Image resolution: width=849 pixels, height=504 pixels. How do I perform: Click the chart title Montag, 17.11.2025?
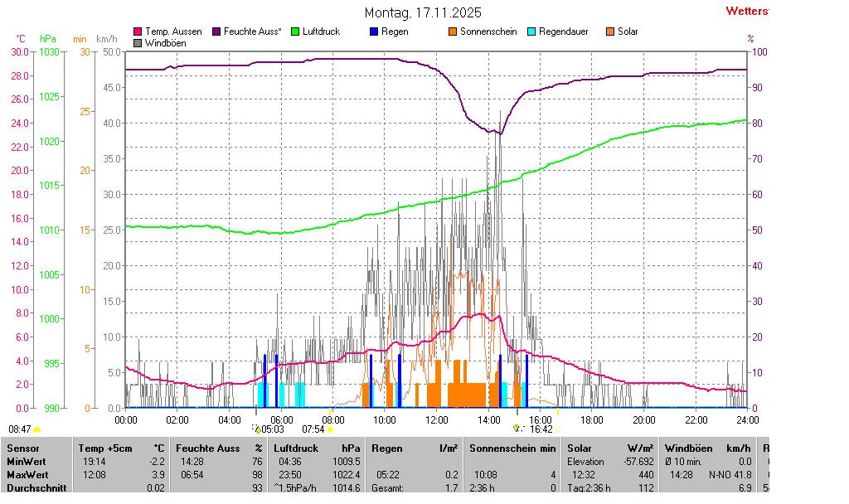click(423, 13)
